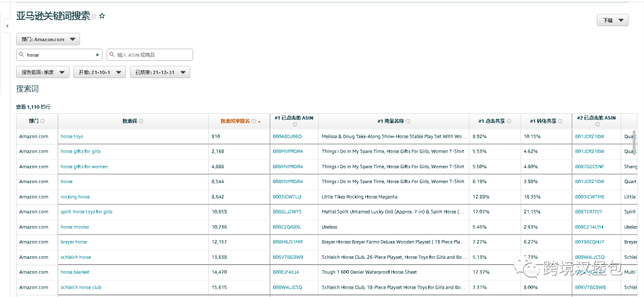644x297 pixels.
Task: Click the 输入 ASIN 或商品 input field
Action: pos(150,55)
